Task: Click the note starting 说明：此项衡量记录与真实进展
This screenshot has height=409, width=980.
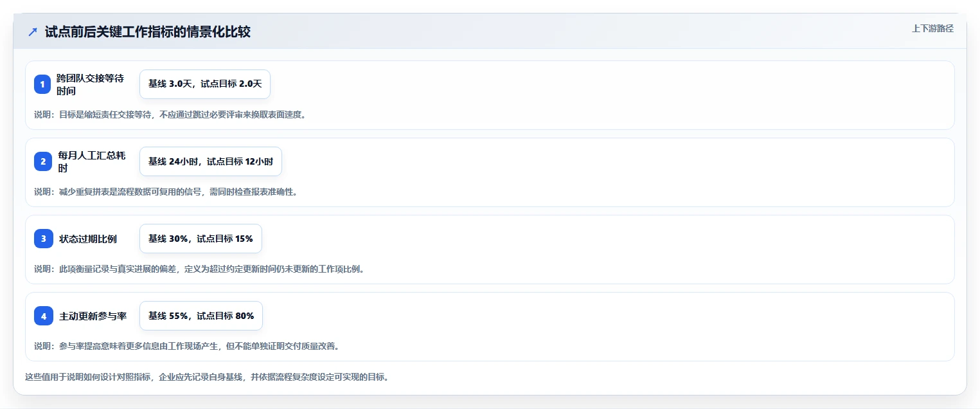Action: pos(199,269)
